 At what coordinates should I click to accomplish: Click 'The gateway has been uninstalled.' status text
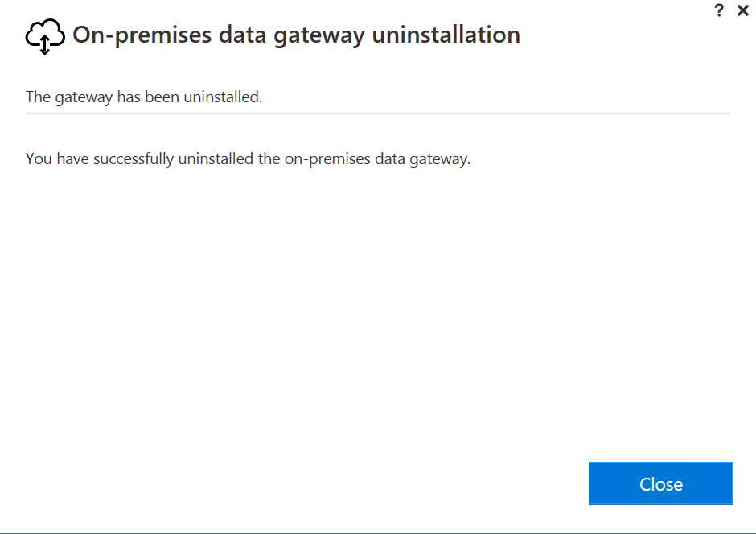(x=144, y=97)
